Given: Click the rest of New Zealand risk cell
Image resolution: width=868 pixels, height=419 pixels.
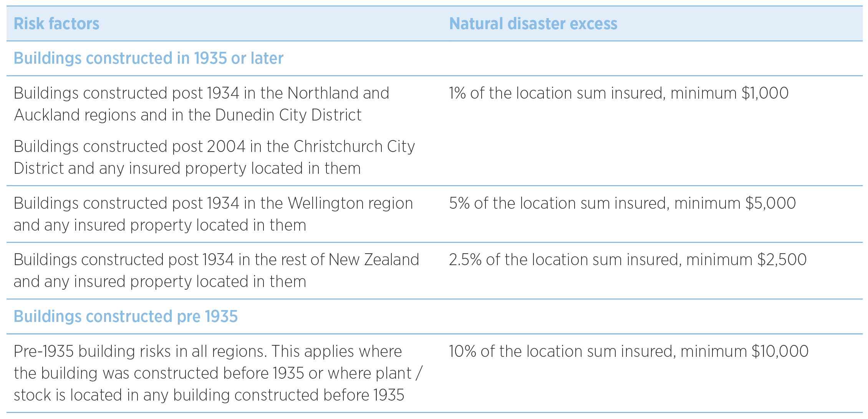Looking at the screenshot, I should pos(216,271).
